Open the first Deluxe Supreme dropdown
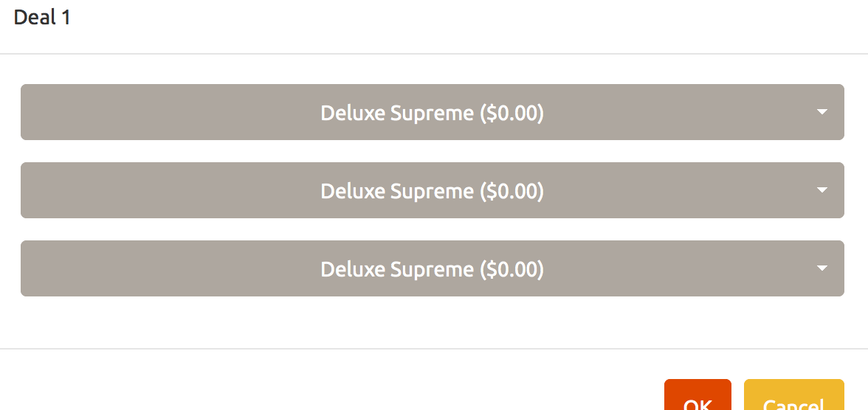Viewport: 868px width, 410px height. click(432, 112)
